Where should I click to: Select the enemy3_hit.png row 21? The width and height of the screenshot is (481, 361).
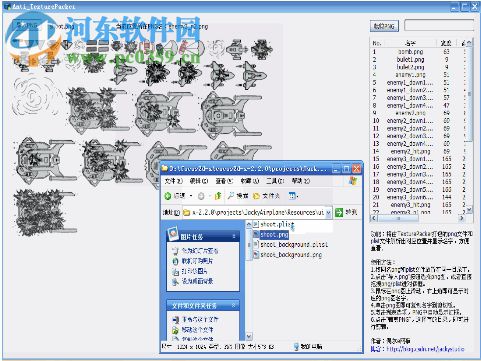point(417,205)
